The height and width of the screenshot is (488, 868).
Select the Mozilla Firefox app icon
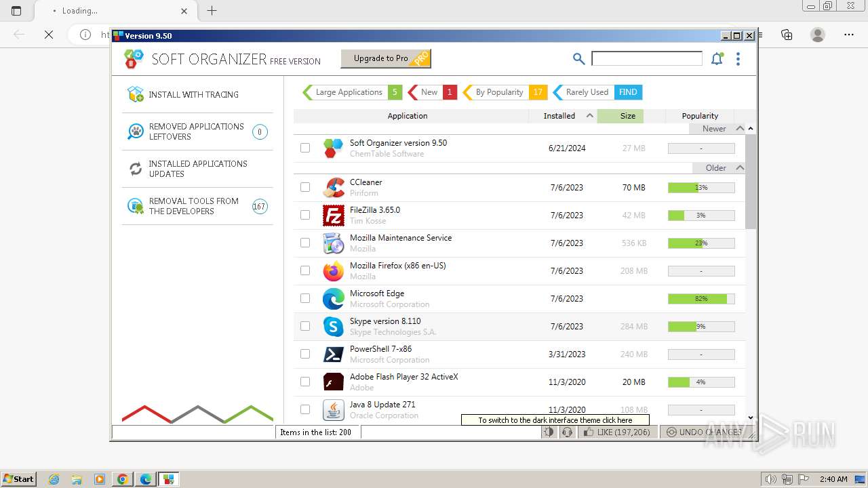tap(334, 271)
